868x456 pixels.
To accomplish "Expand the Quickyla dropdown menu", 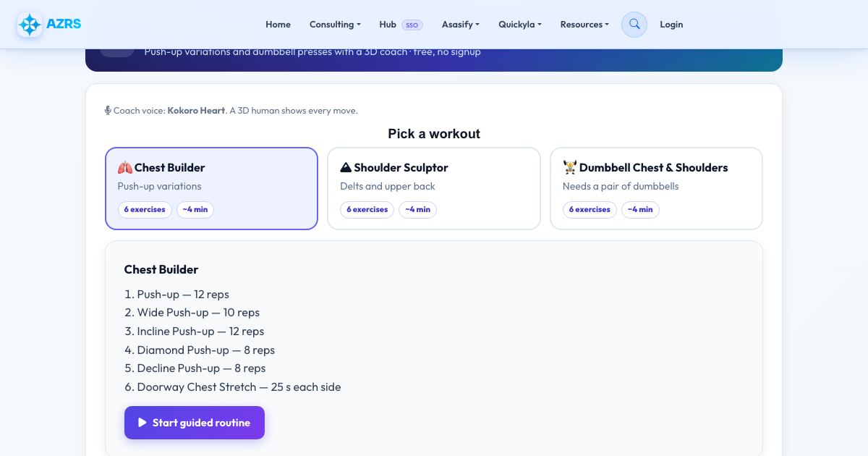I will [x=520, y=25].
